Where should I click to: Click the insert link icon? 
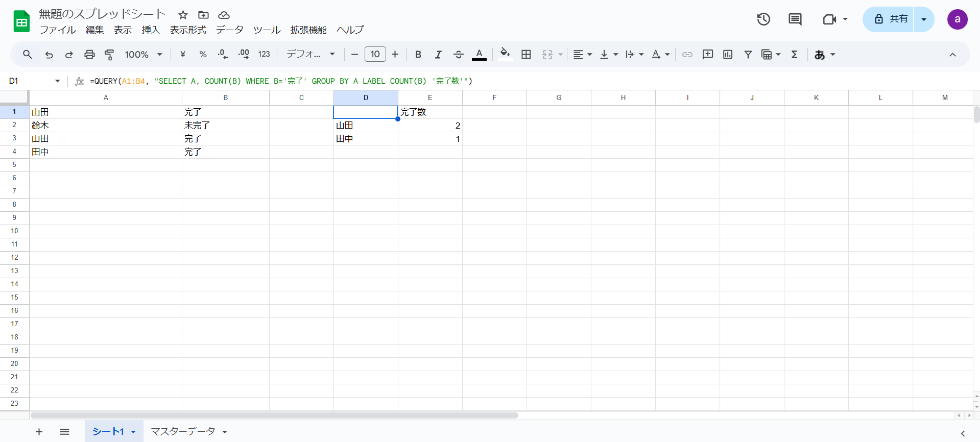pyautogui.click(x=687, y=55)
